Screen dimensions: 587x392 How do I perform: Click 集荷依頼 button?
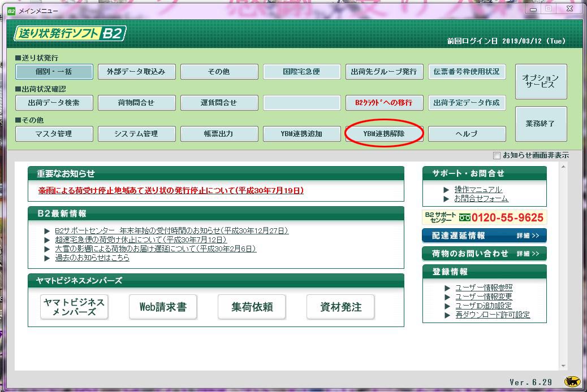pos(252,307)
